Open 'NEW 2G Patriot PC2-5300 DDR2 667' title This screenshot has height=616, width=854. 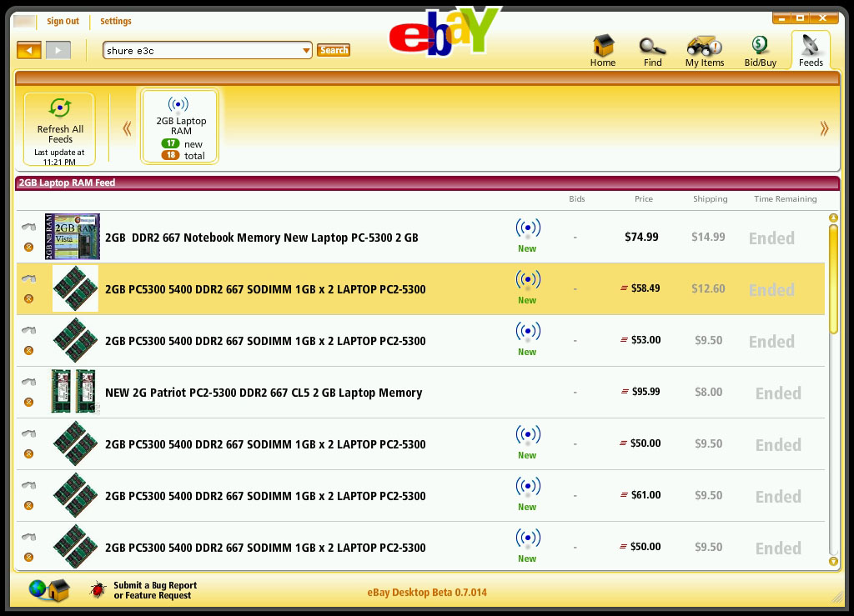[264, 393]
